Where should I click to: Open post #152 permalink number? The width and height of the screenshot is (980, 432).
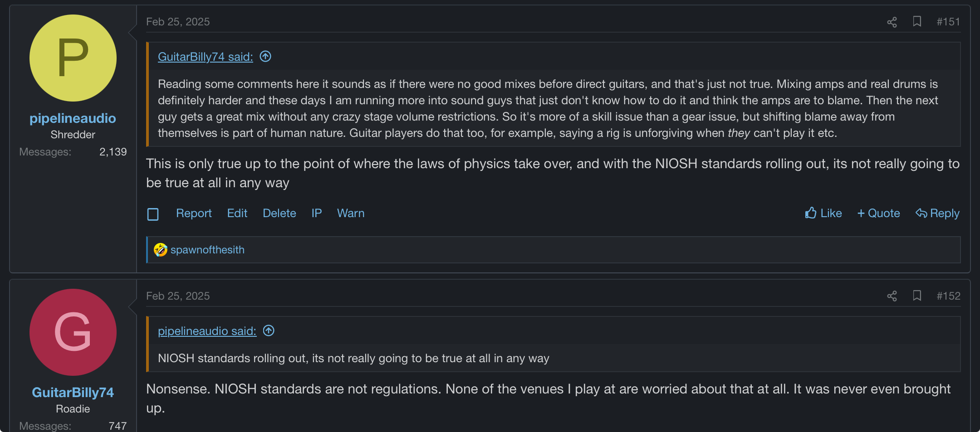pyautogui.click(x=948, y=296)
